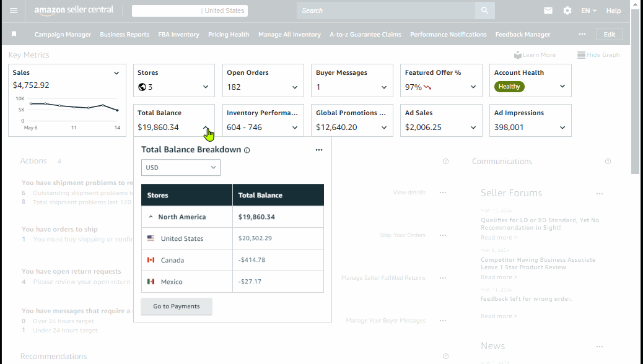Open forum post Competitor Having Business Associate
643x364 pixels.
[538, 264]
